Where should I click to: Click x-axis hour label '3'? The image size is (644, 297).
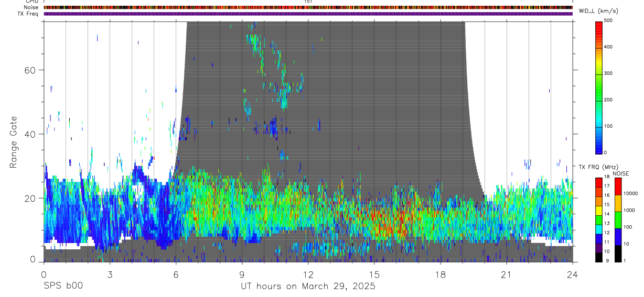coord(110,274)
